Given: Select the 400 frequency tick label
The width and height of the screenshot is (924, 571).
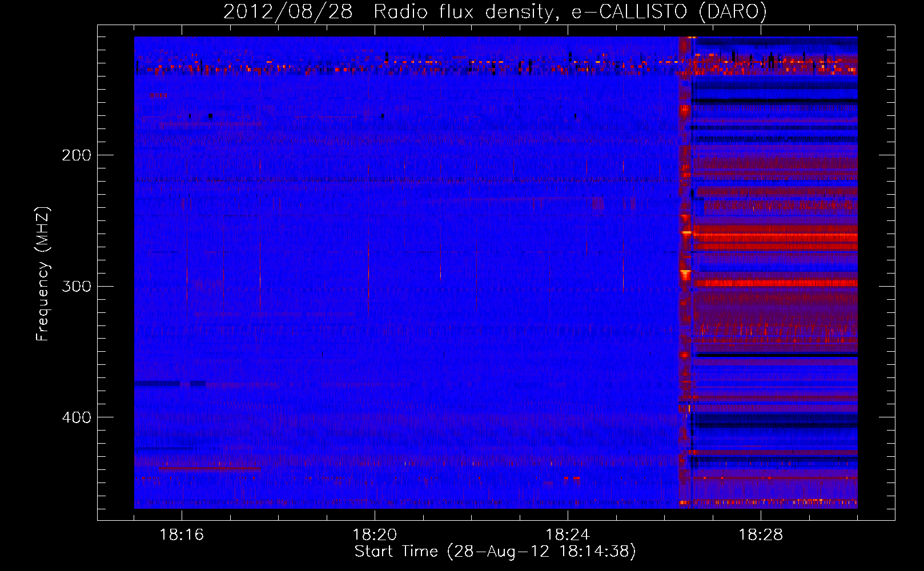Looking at the screenshot, I should [x=77, y=417].
